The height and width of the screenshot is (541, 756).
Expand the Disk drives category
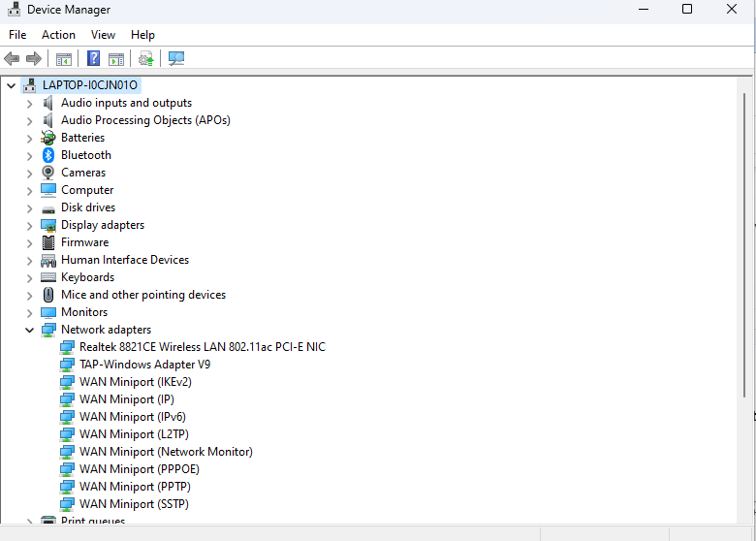(29, 207)
